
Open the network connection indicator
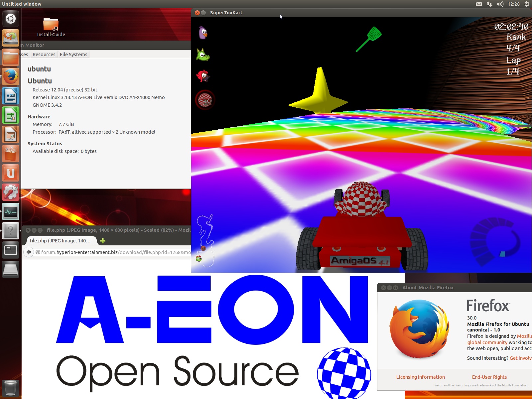(489, 4)
